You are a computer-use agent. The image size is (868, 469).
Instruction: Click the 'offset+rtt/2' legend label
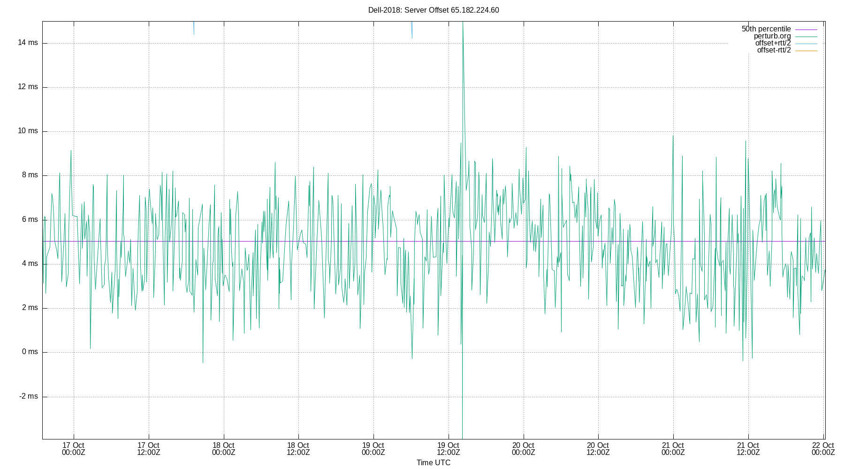tap(773, 43)
